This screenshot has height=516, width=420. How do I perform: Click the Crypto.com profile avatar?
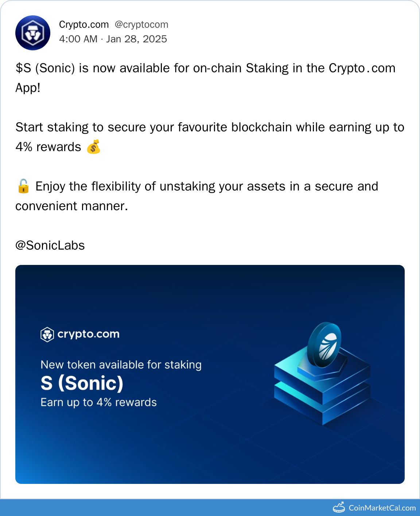(x=33, y=33)
